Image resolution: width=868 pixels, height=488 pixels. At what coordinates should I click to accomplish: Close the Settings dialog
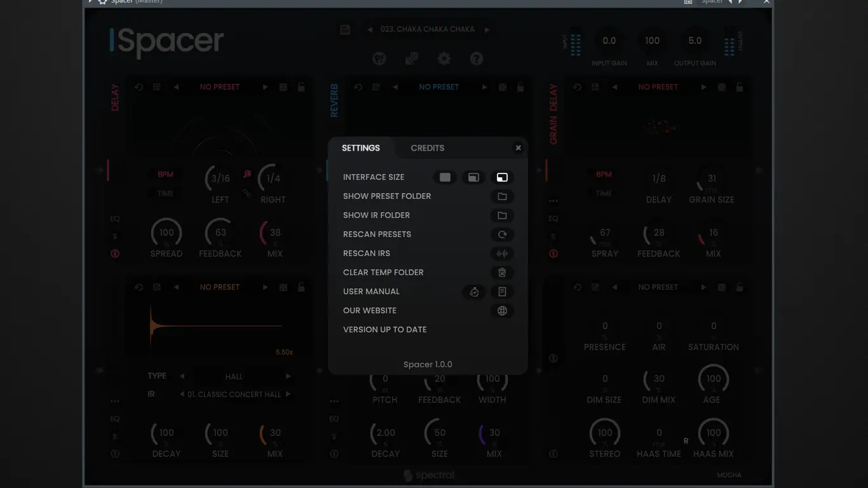(518, 148)
